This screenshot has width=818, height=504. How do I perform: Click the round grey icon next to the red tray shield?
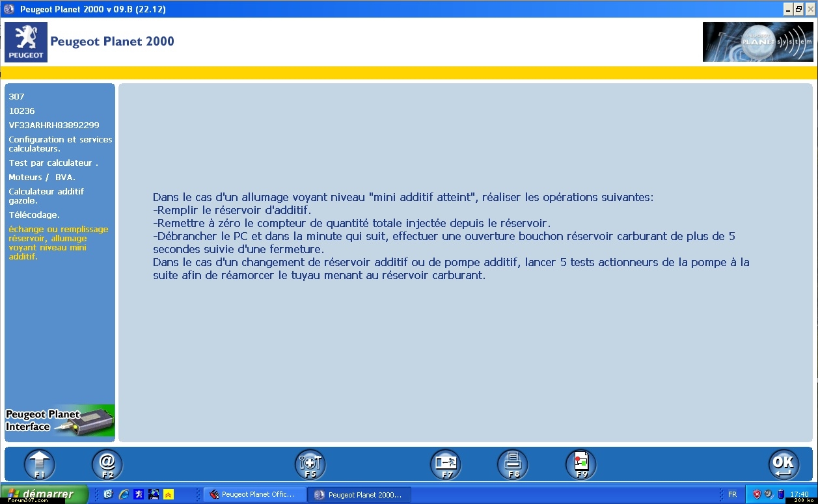[769, 495]
